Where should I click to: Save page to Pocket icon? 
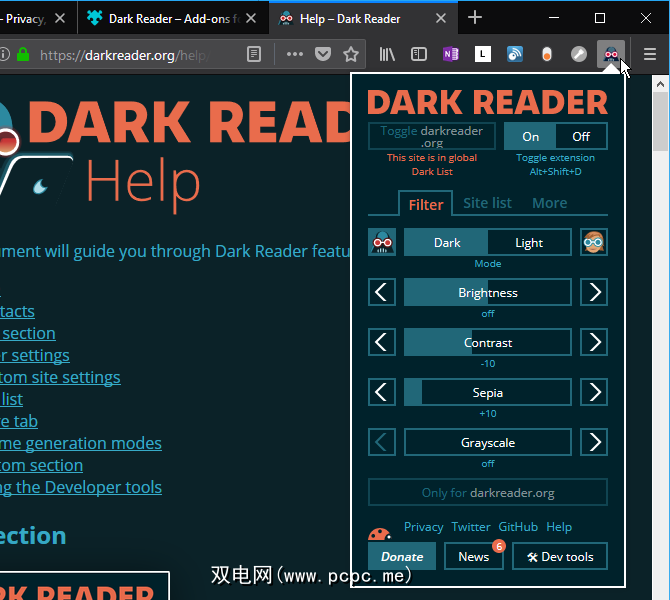point(323,54)
